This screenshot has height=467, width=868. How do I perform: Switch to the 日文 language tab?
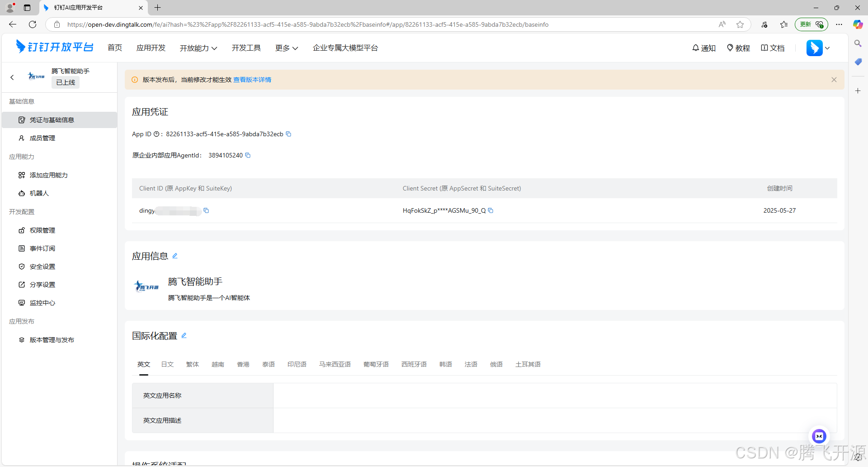pyautogui.click(x=167, y=364)
